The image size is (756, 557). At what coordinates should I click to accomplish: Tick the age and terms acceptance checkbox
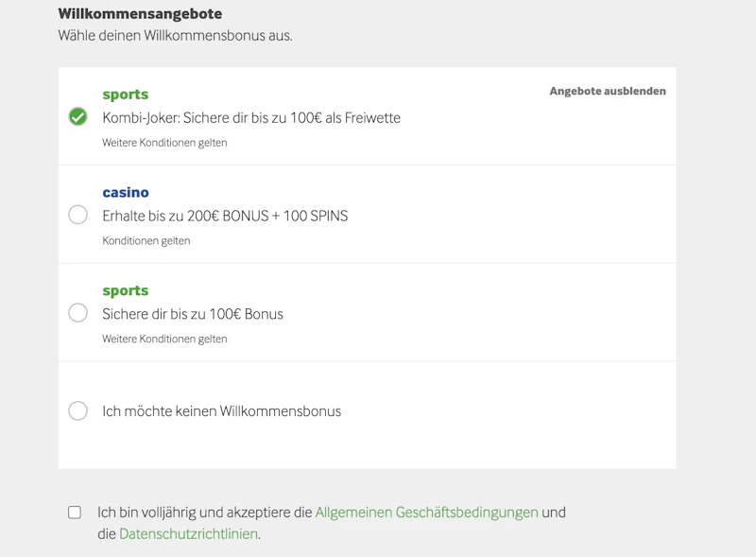tap(75, 513)
